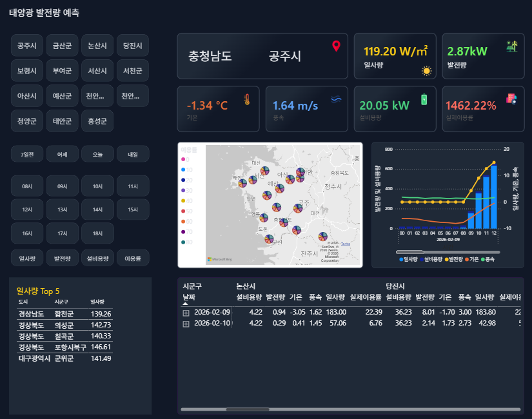
Task: Pick the 18시 hour button
Action: click(97, 233)
